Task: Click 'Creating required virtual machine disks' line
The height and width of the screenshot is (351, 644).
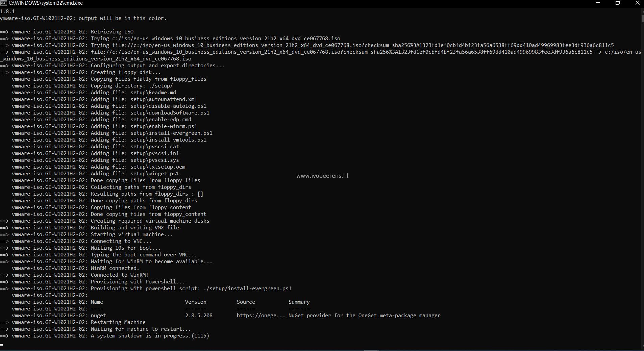Action: [x=150, y=221]
